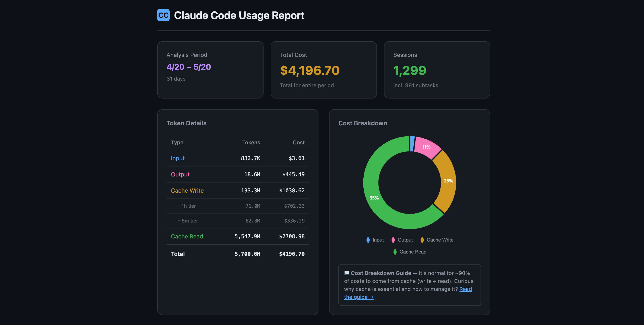Click the $3.61 cost cell
Viewport: 644px width, 325px height.
click(x=297, y=158)
